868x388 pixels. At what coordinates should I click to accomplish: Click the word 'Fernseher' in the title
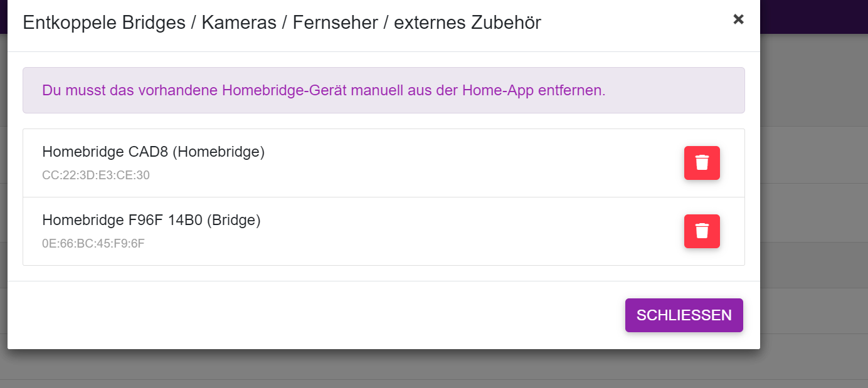click(x=336, y=23)
